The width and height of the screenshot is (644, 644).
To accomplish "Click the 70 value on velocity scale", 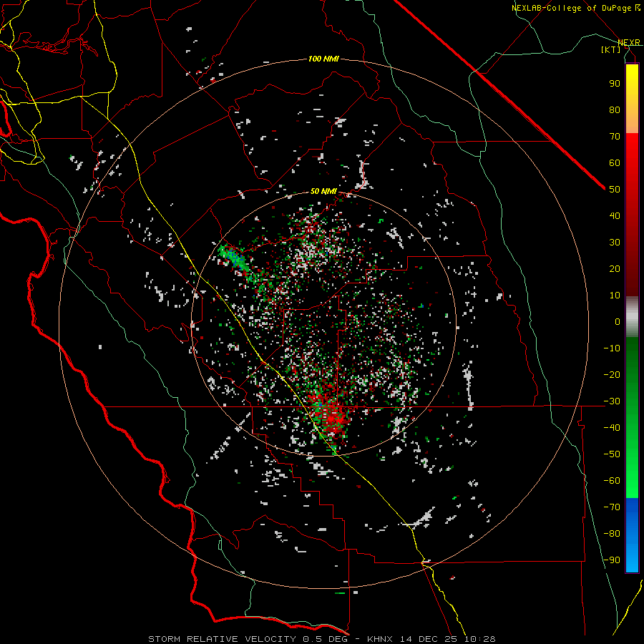I will [615, 137].
